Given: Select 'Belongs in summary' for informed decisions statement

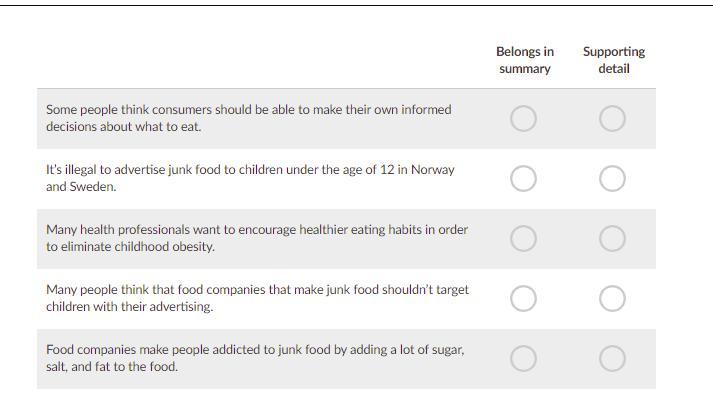Looking at the screenshot, I should point(523,119).
